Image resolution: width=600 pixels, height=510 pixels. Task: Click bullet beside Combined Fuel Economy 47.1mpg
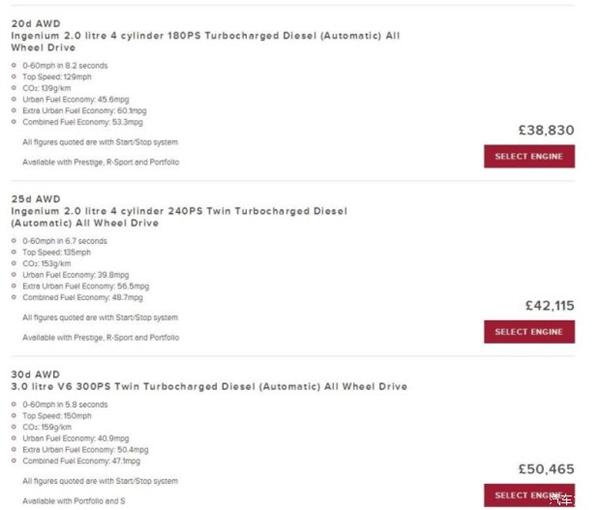pyautogui.click(x=14, y=461)
